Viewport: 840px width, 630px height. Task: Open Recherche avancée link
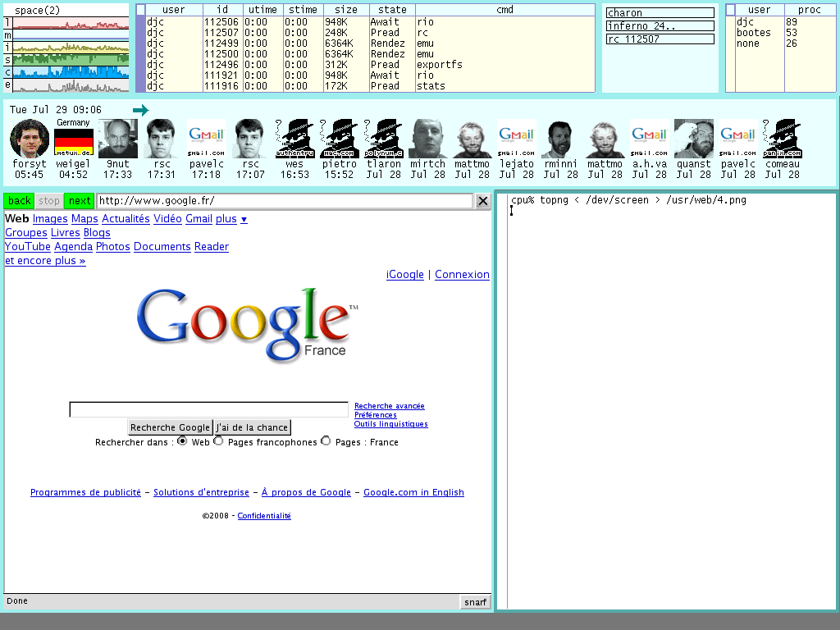click(x=390, y=406)
